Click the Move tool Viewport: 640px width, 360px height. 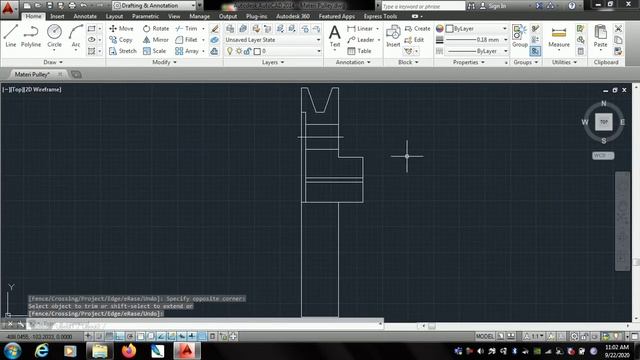pos(121,29)
